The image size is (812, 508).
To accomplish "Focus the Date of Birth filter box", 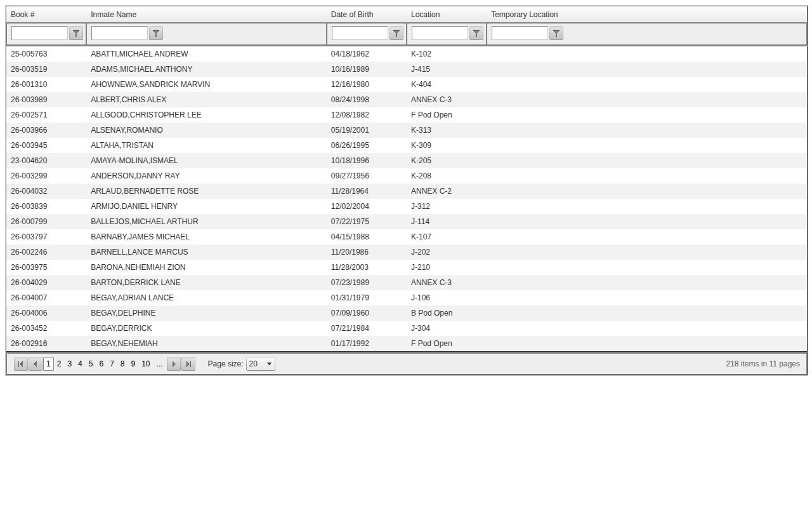I will pos(360,33).
